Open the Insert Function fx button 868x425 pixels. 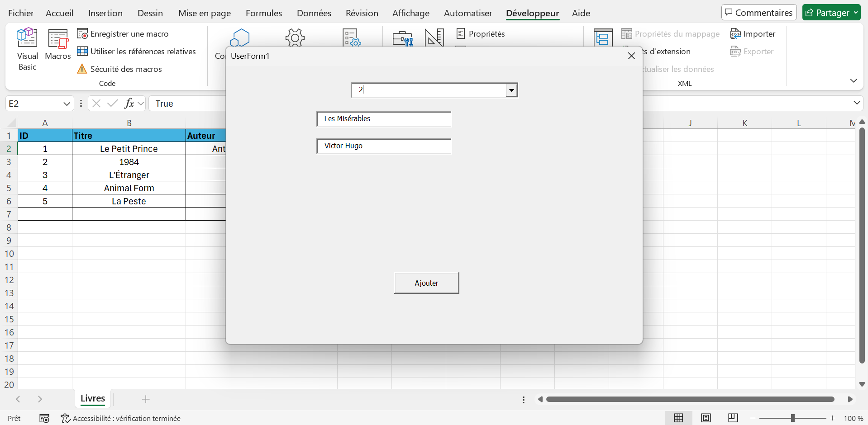pos(129,104)
